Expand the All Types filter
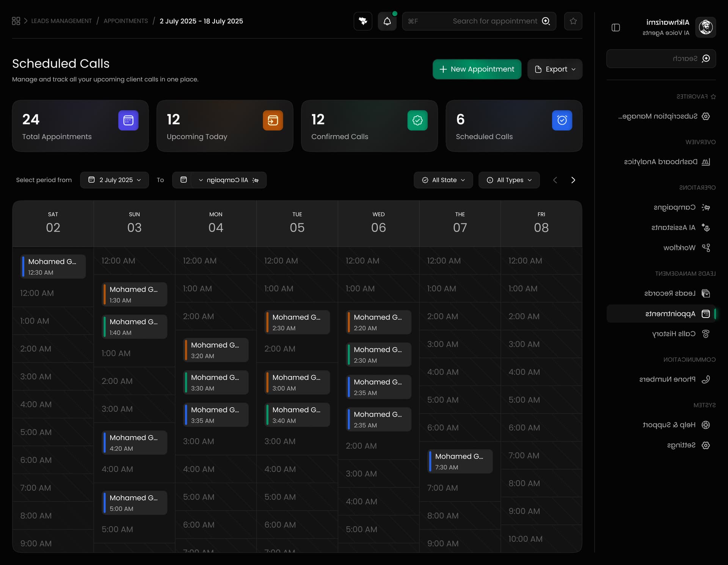 (x=509, y=180)
